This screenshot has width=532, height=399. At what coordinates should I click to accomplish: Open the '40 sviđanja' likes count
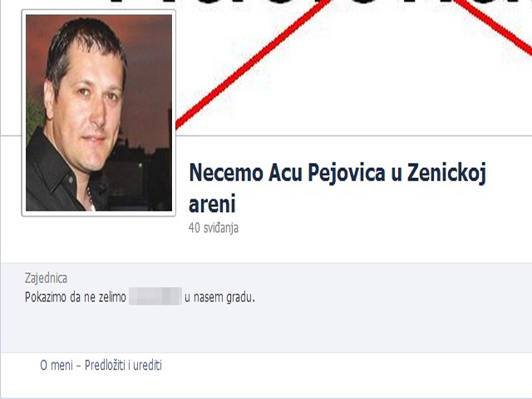coord(214,228)
